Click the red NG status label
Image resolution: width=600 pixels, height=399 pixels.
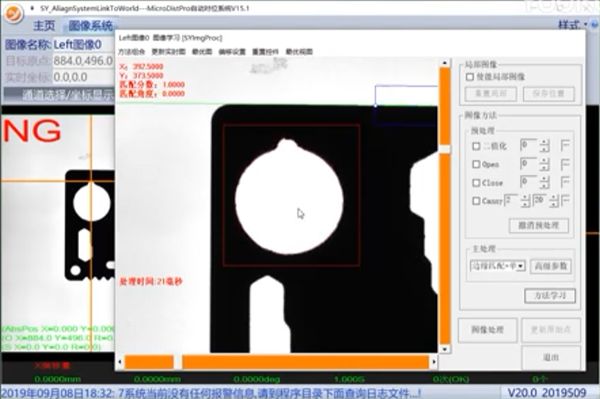click(32, 131)
